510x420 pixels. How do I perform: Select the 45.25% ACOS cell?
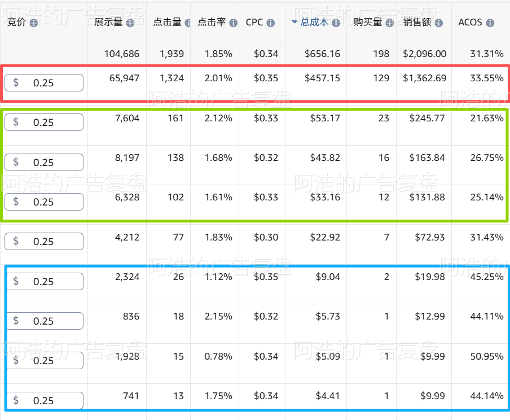(x=487, y=277)
